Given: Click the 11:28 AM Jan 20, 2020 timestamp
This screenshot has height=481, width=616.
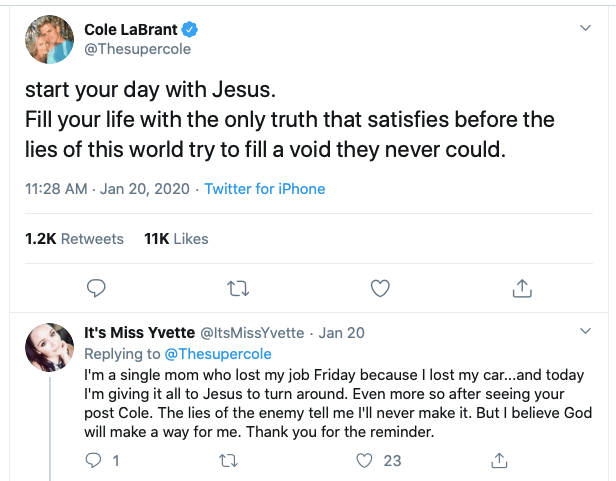Looking at the screenshot, I should pyautogui.click(x=110, y=189).
